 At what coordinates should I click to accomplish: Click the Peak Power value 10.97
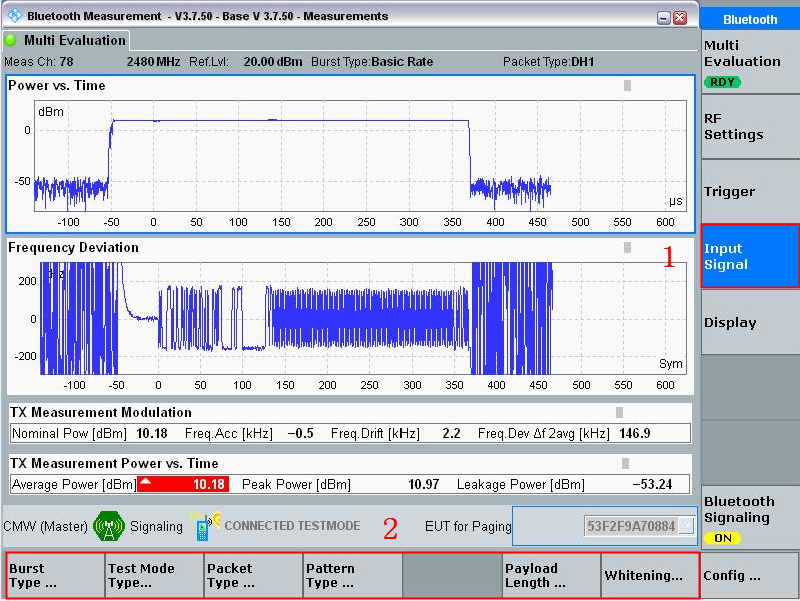[x=423, y=484]
